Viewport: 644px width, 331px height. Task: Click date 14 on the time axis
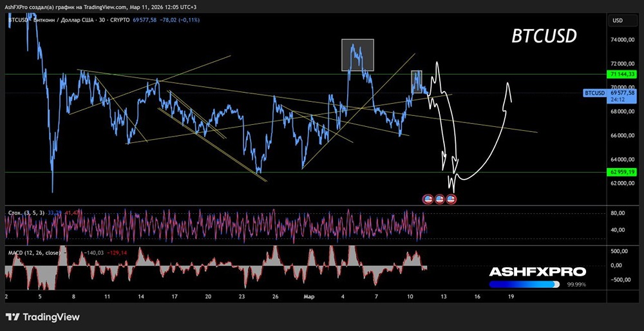pos(140,296)
